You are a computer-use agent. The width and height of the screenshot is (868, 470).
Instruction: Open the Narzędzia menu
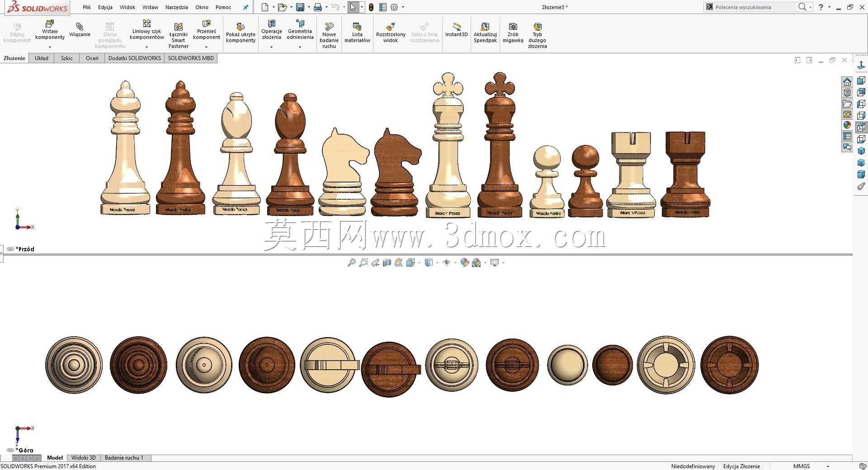tap(177, 7)
